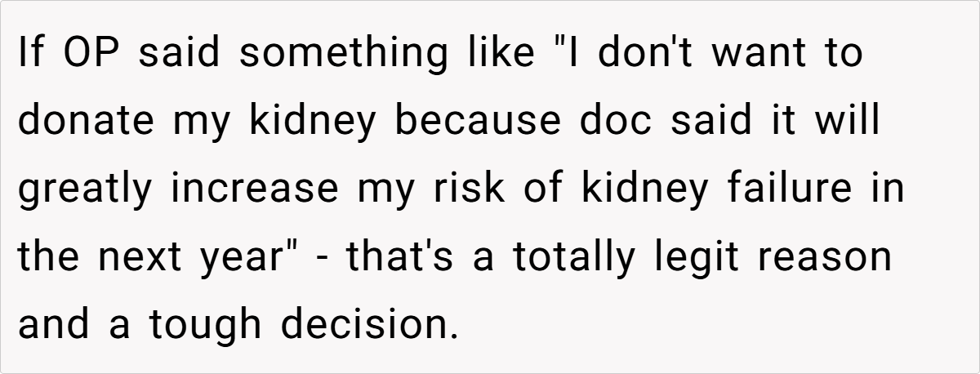Click the word "increase" in the third line

pyautogui.click(x=255, y=189)
